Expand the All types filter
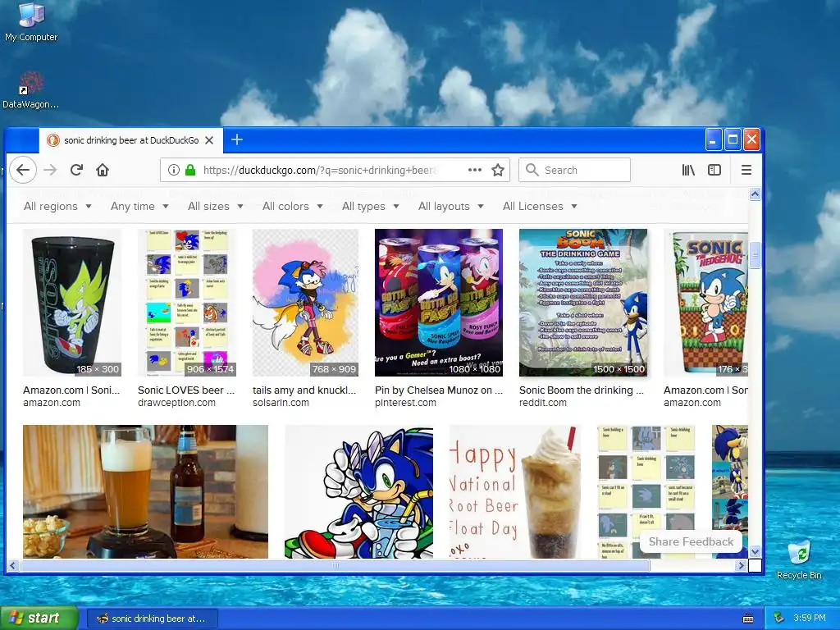The height and width of the screenshot is (630, 840). pyautogui.click(x=371, y=206)
